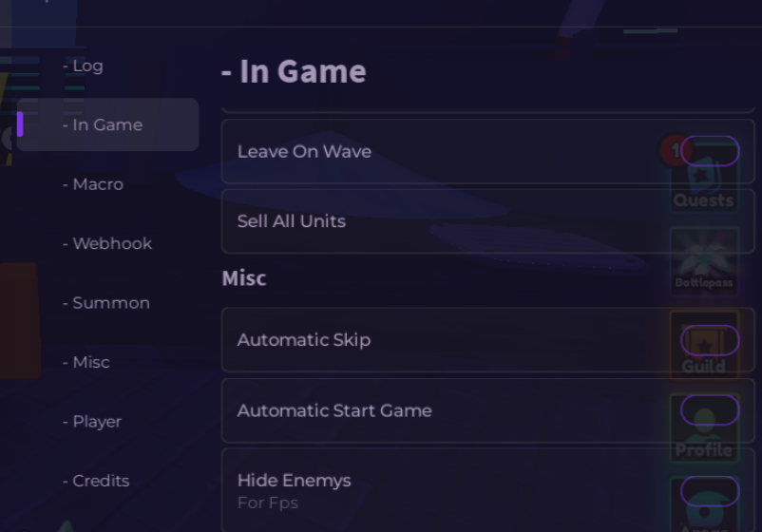Switch to the Macro section
The height and width of the screenshot is (532, 762).
tap(93, 184)
